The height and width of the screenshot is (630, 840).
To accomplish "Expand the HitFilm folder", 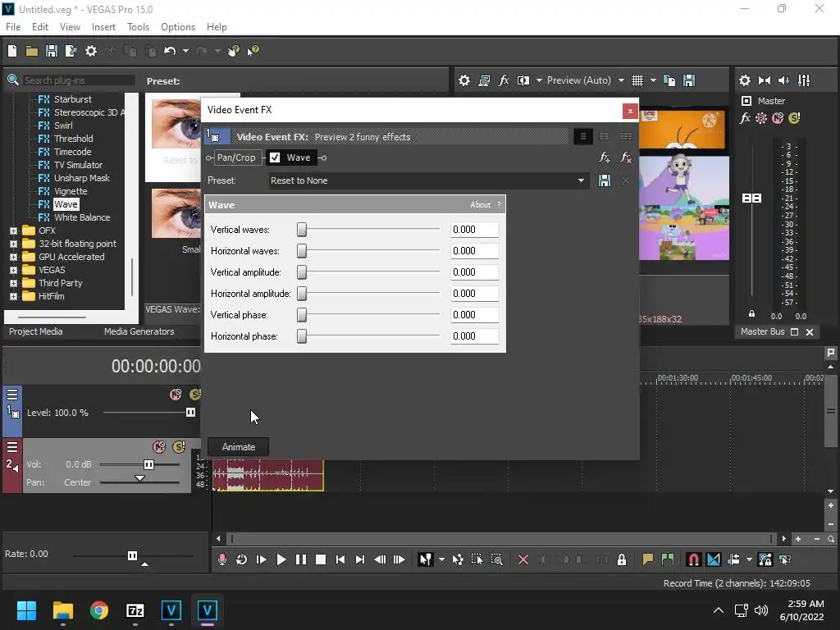I will tap(13, 296).
